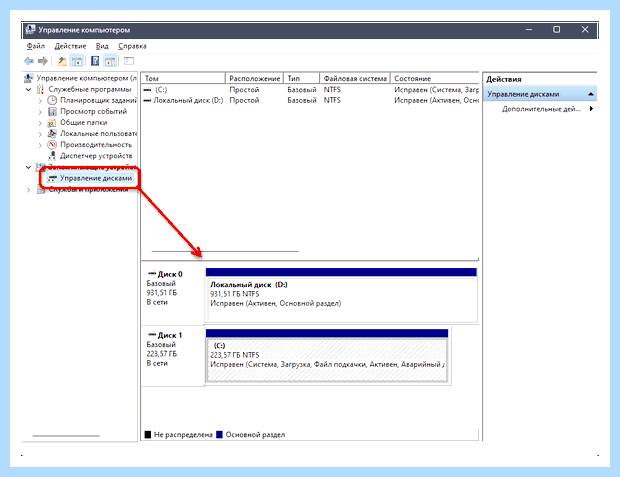Click the Локальные пользователи icon
Viewport: 620px width, 477px height.
click(52, 134)
